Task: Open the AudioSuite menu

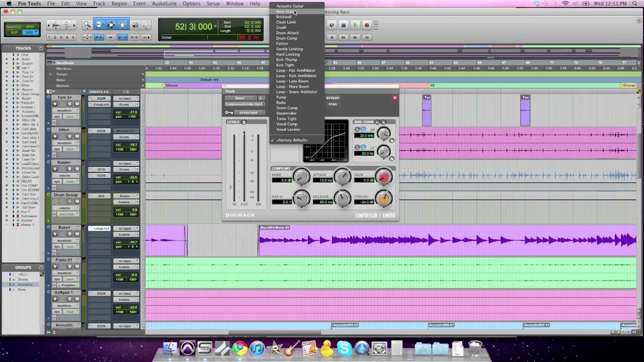Action: tap(164, 4)
